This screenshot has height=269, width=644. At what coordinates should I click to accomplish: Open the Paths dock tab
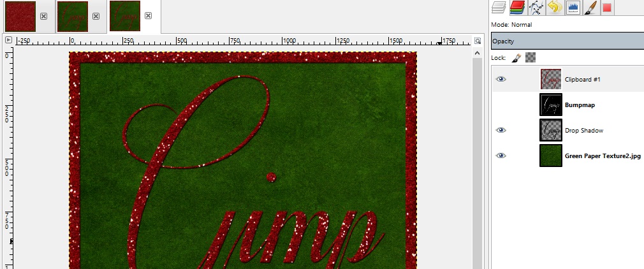(536, 8)
